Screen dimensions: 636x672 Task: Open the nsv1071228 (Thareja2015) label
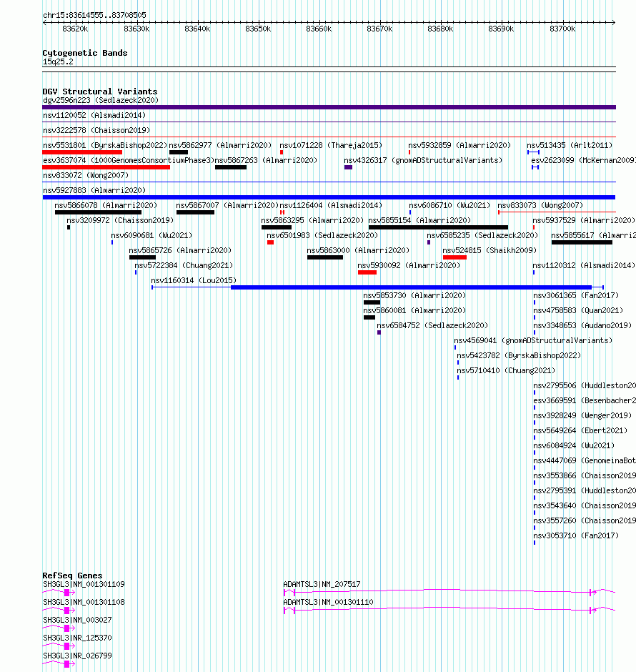pos(331,145)
